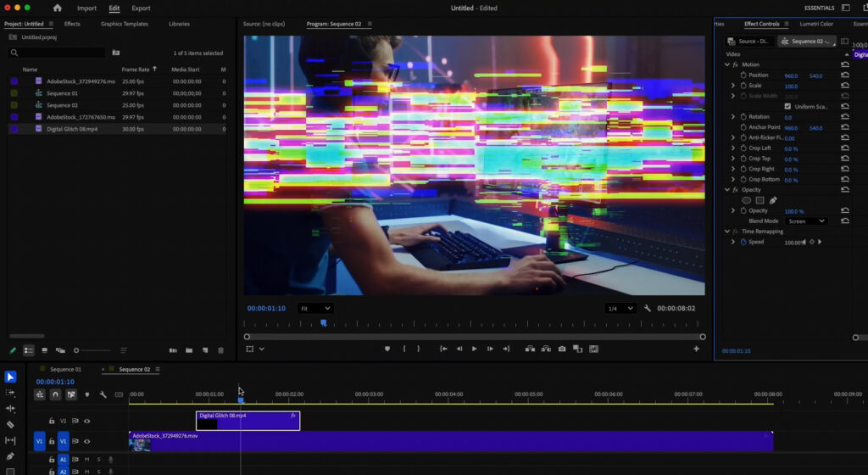Click the Home icon in top bar
This screenshot has height=475, width=868.
(x=58, y=8)
